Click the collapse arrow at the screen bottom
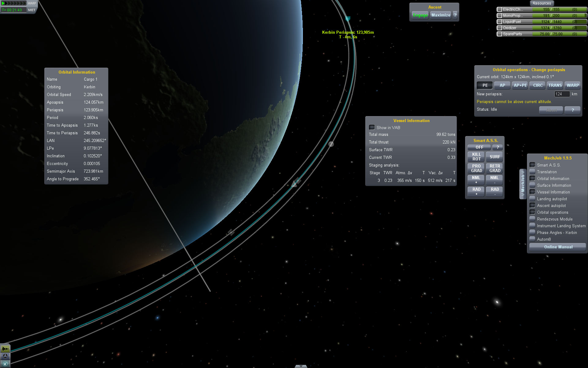The width and height of the screenshot is (588, 368). point(301,366)
